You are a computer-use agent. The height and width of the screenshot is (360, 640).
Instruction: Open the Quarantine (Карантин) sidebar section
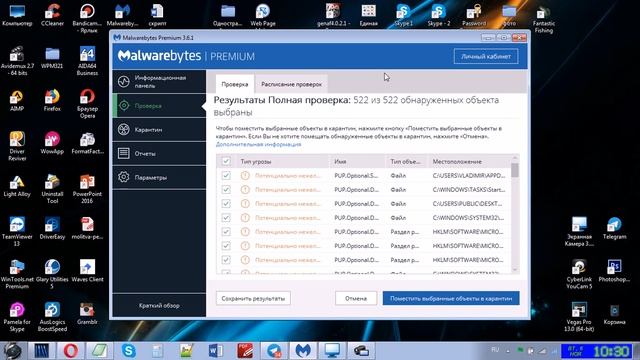(159, 129)
